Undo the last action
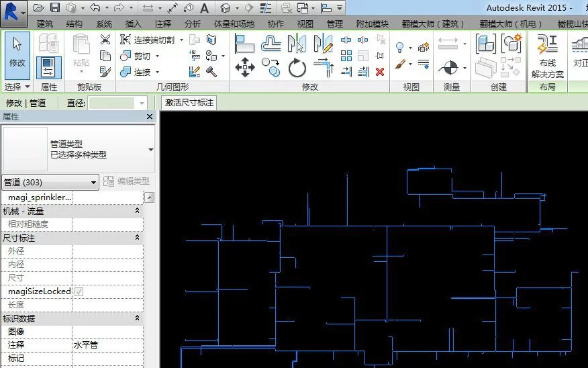This screenshot has height=368, width=588. point(95,7)
